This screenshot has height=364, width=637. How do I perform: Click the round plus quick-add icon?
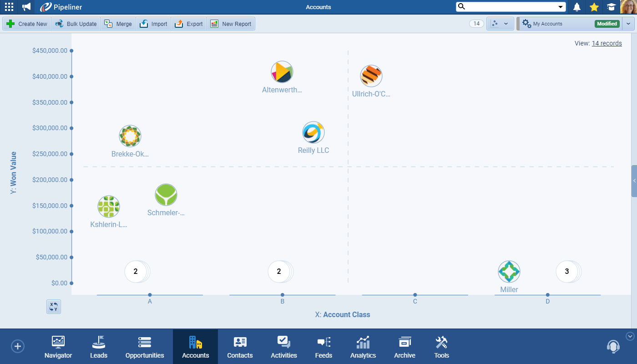click(18, 346)
